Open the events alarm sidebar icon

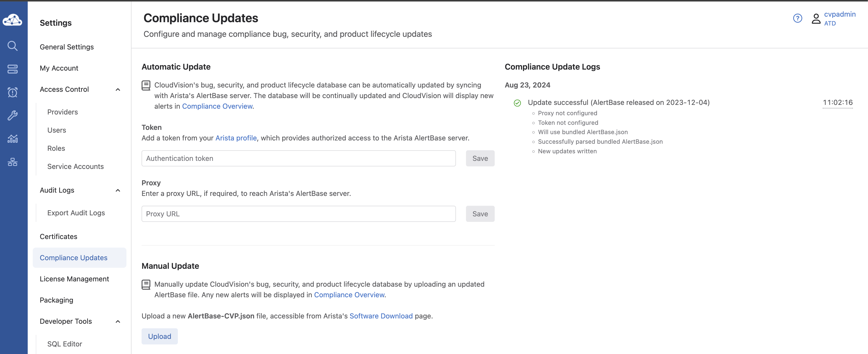(12, 92)
